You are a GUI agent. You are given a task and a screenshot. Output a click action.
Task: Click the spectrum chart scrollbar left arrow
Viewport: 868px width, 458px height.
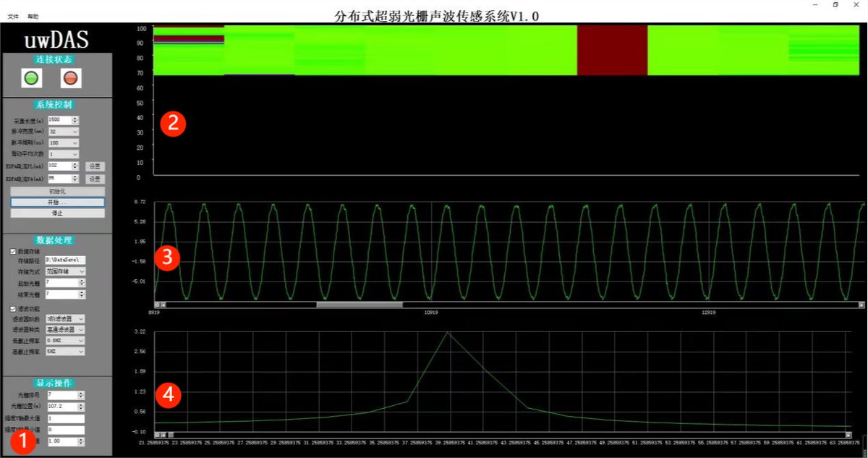(x=163, y=434)
